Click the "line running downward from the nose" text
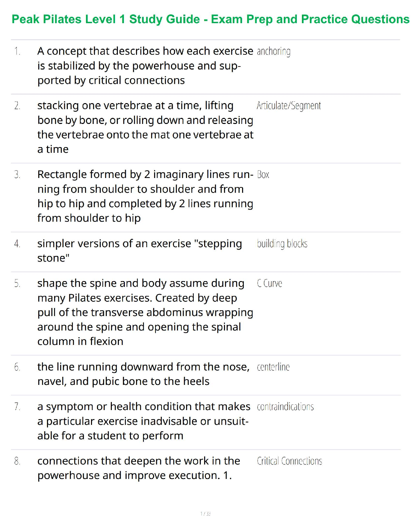The image size is (411, 532). tap(143, 374)
